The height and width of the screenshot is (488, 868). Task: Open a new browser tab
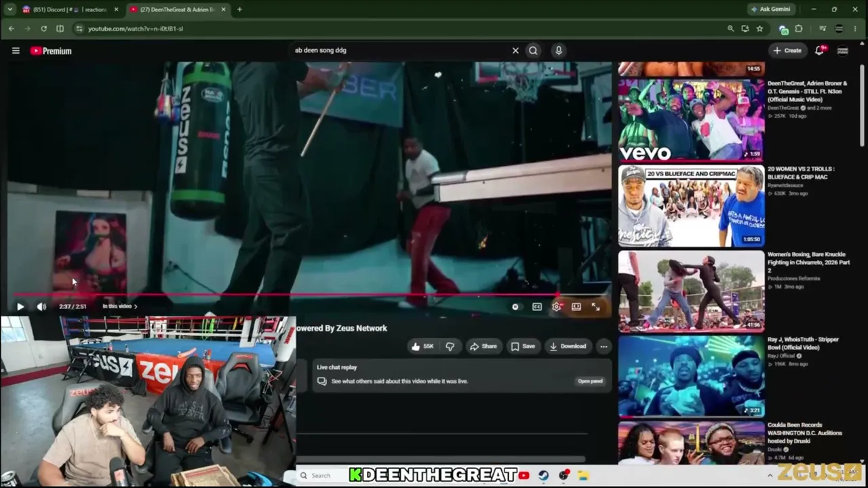239,9
